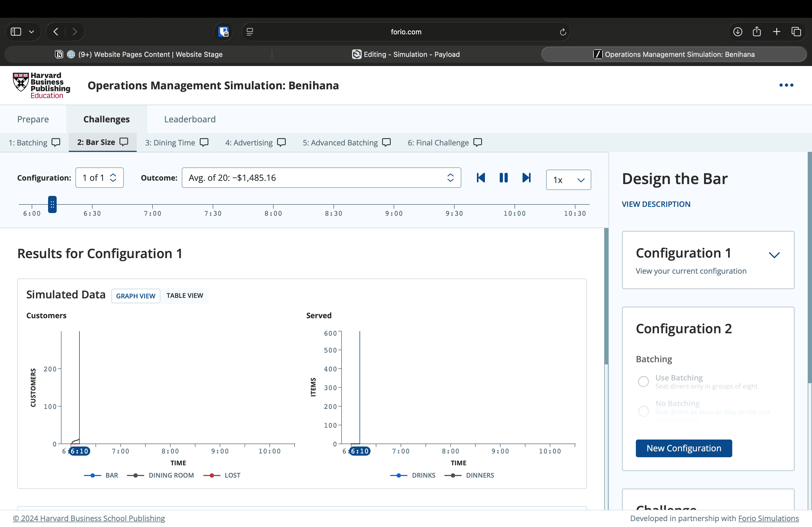Open the playback speed 1x dropdown
Image resolution: width=812 pixels, height=527 pixels.
click(x=568, y=180)
